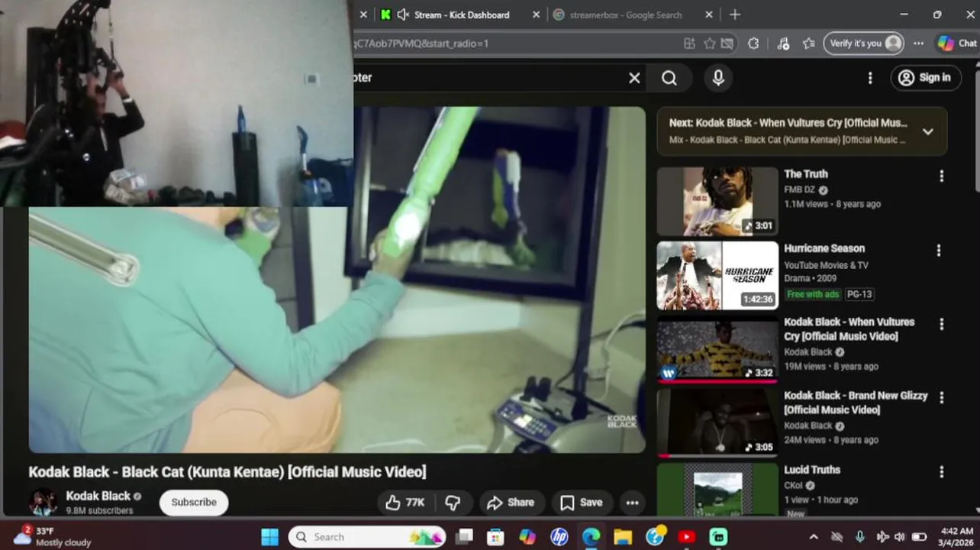This screenshot has width=980, height=550.
Task: Open more actions menu beside Save
Action: pos(632,502)
